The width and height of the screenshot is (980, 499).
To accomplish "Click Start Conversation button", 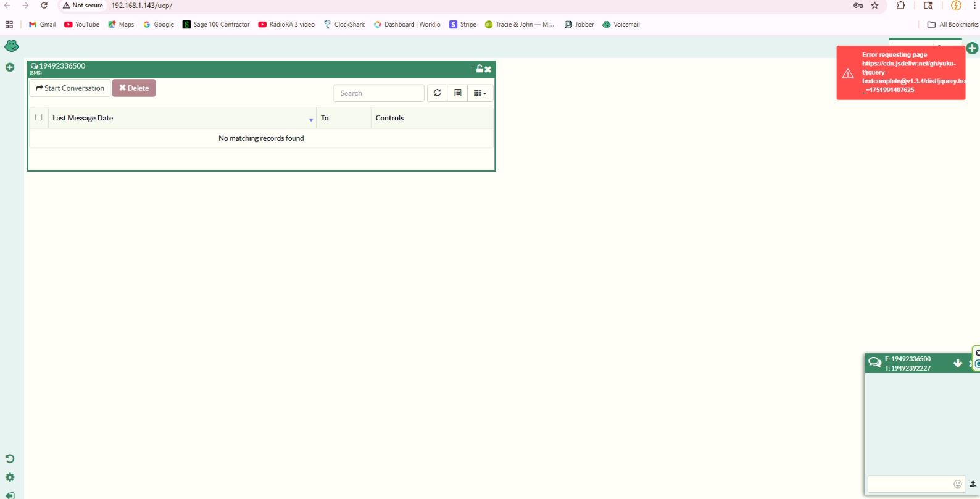I will [x=70, y=88].
